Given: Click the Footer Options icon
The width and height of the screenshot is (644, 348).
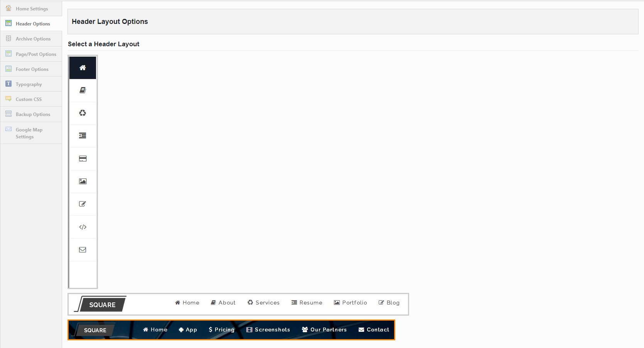Looking at the screenshot, I should tap(8, 69).
